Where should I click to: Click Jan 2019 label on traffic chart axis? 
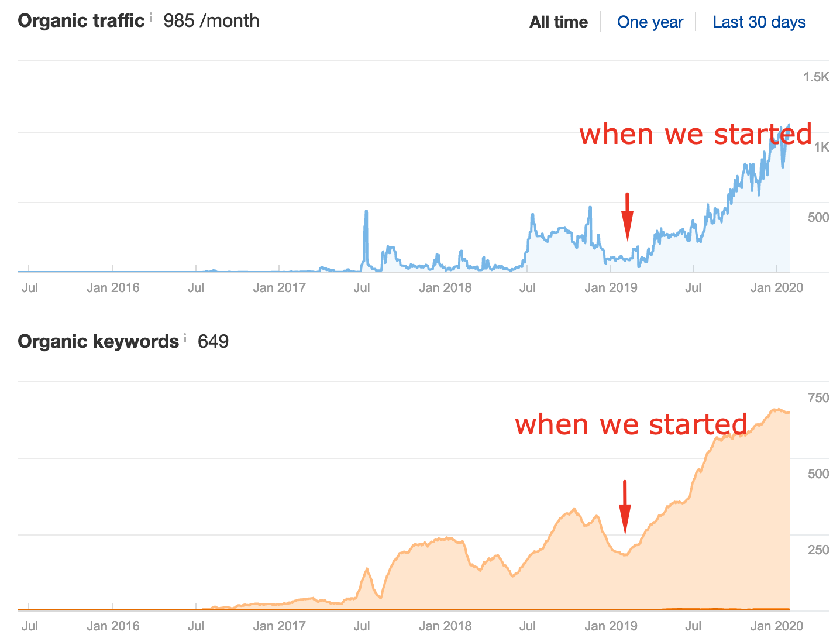[x=611, y=287]
